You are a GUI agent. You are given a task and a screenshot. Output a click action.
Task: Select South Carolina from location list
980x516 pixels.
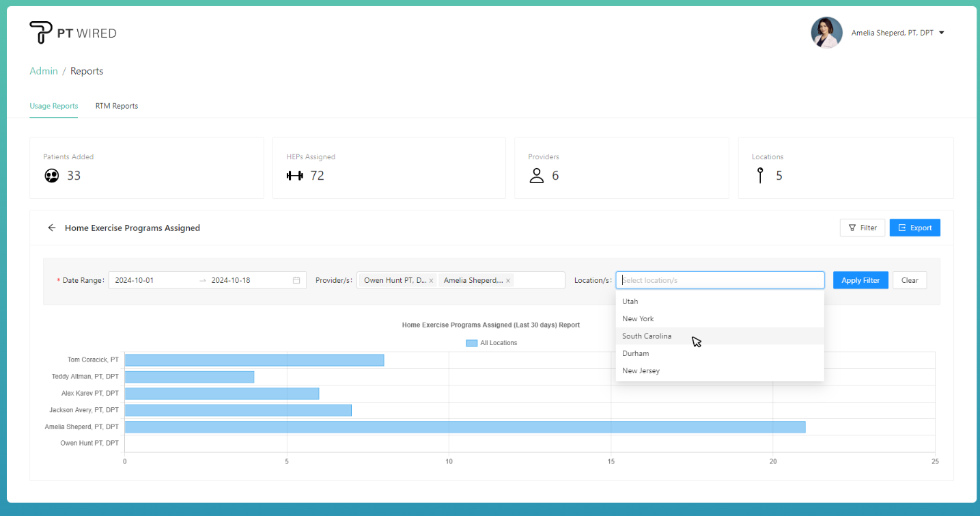(647, 336)
